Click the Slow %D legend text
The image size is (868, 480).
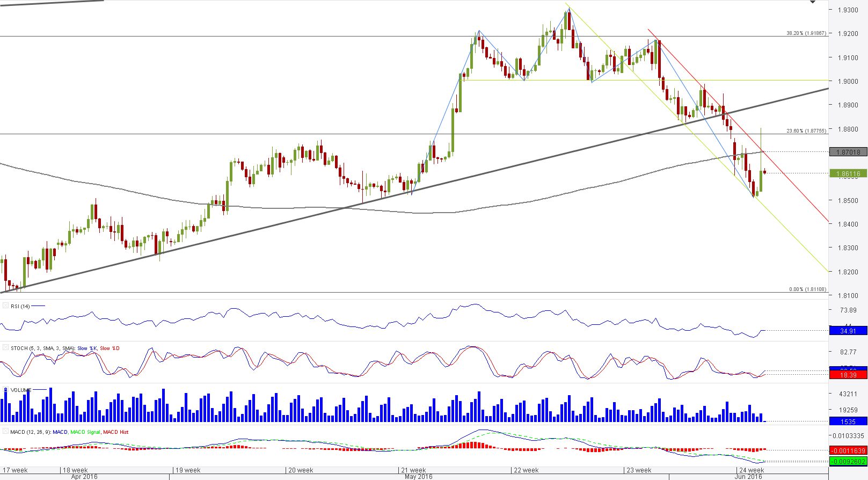tap(110, 348)
